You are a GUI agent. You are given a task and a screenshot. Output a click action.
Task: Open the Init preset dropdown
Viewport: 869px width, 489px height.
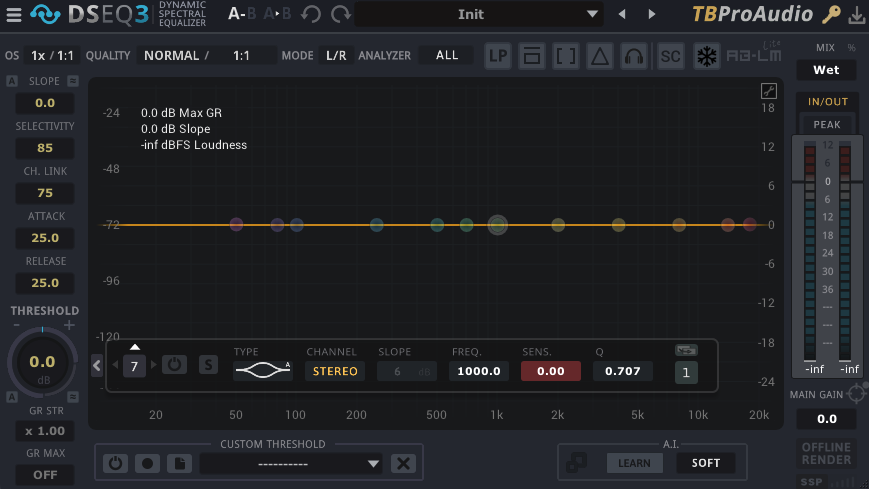tap(479, 14)
